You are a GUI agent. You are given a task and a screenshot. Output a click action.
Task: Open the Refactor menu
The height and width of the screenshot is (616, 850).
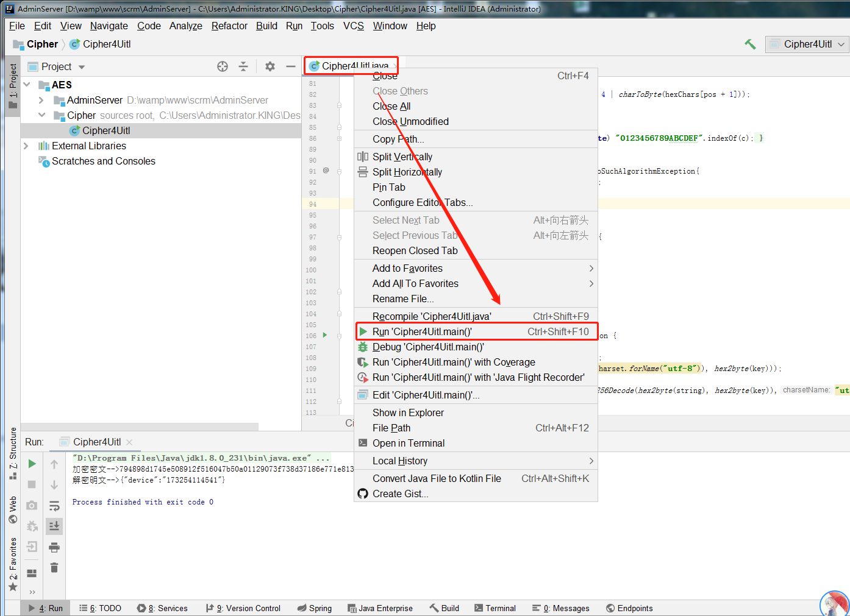point(229,26)
